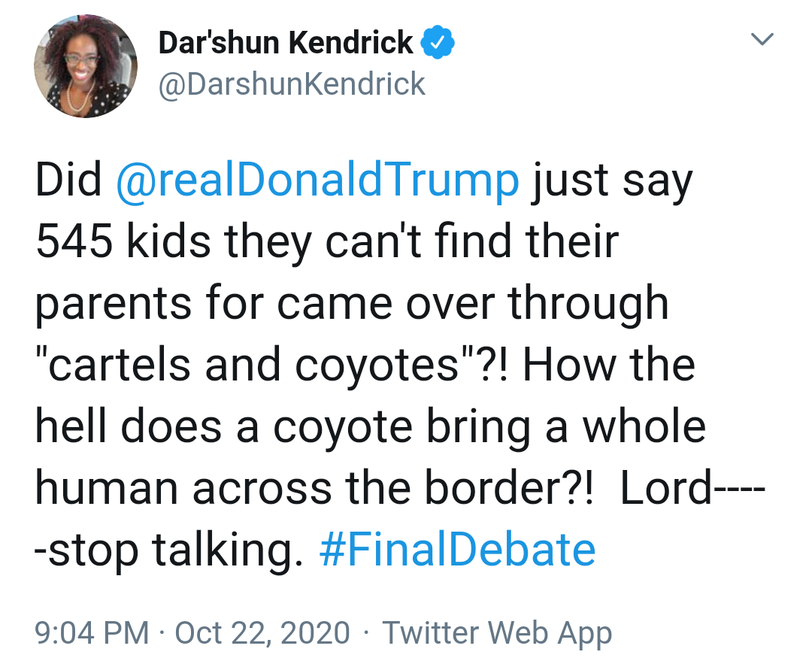Click the word "Lord" in the tweet

(666, 488)
